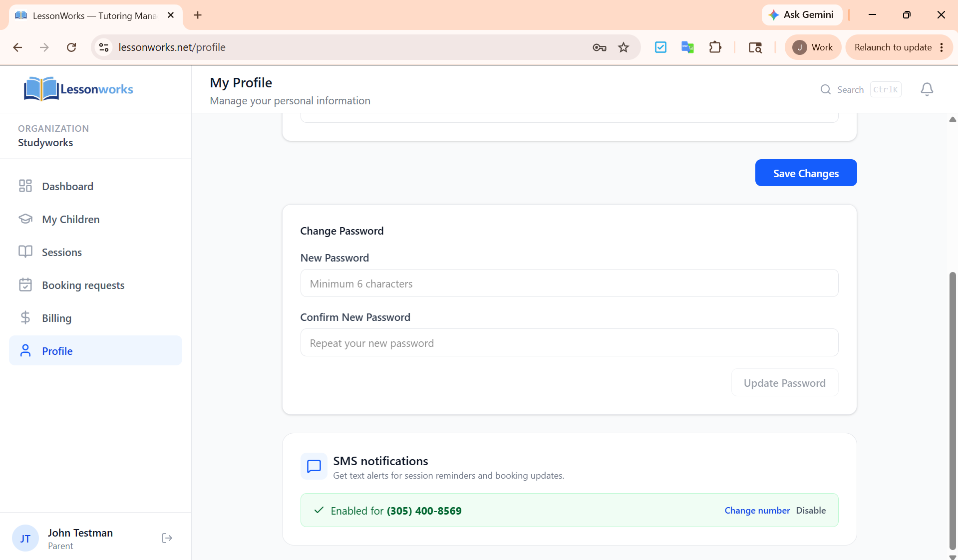Click the Change number link
The width and height of the screenshot is (958, 560).
(757, 511)
